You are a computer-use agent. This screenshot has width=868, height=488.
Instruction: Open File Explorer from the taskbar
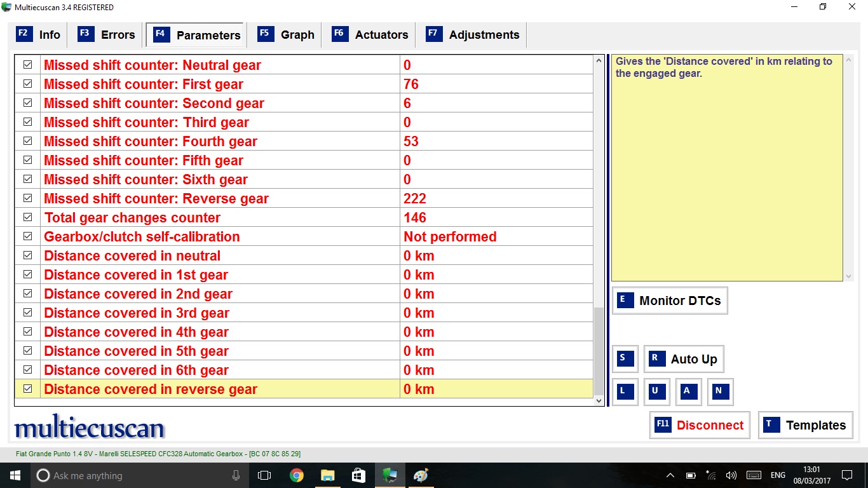point(327,475)
